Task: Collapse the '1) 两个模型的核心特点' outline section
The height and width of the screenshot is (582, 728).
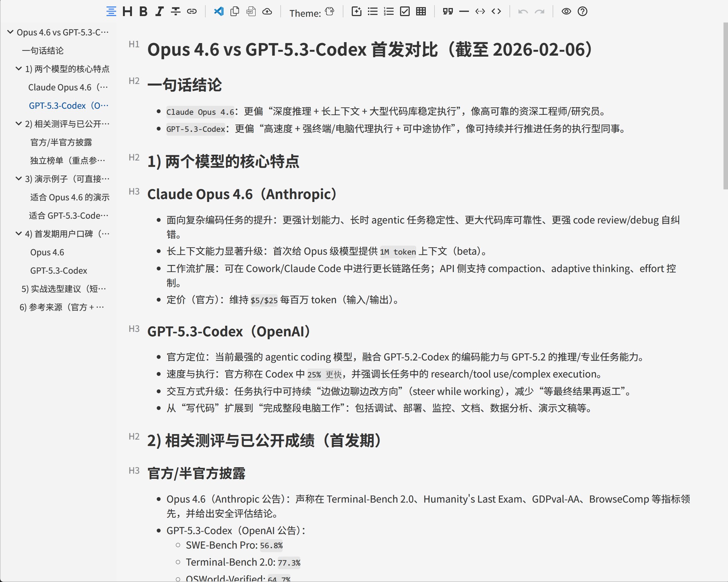Action: pyautogui.click(x=19, y=68)
